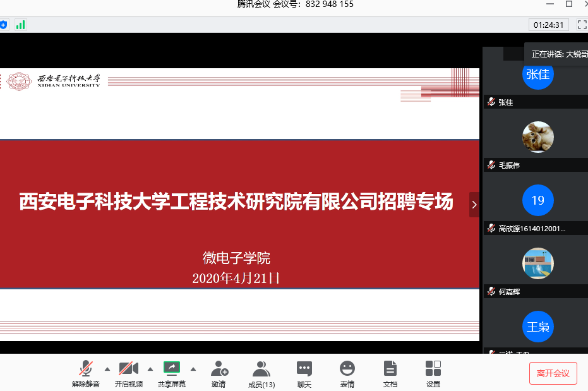Select 何嘉辉's pool picture avatar
The height and width of the screenshot is (391, 588).
coord(537,263)
